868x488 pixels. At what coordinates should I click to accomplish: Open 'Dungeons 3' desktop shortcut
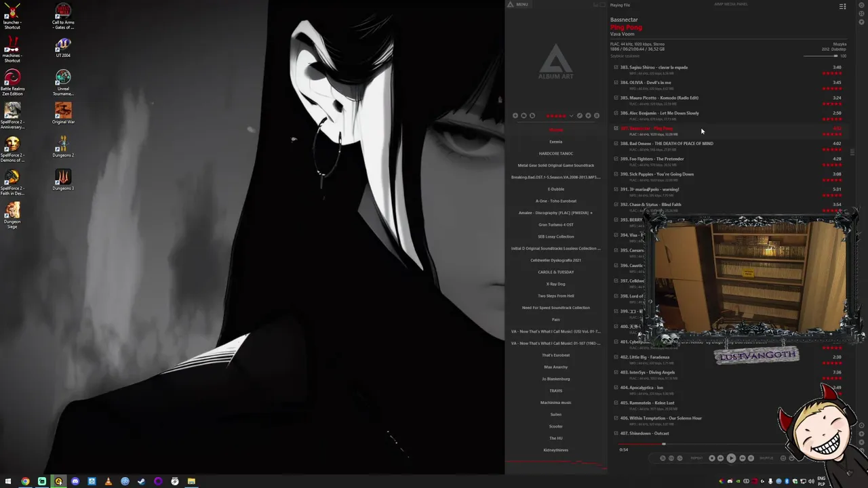click(x=63, y=179)
